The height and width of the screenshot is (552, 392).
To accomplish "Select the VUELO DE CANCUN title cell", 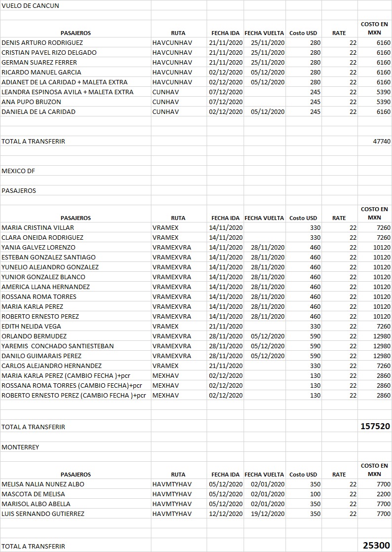I will 75,5.
